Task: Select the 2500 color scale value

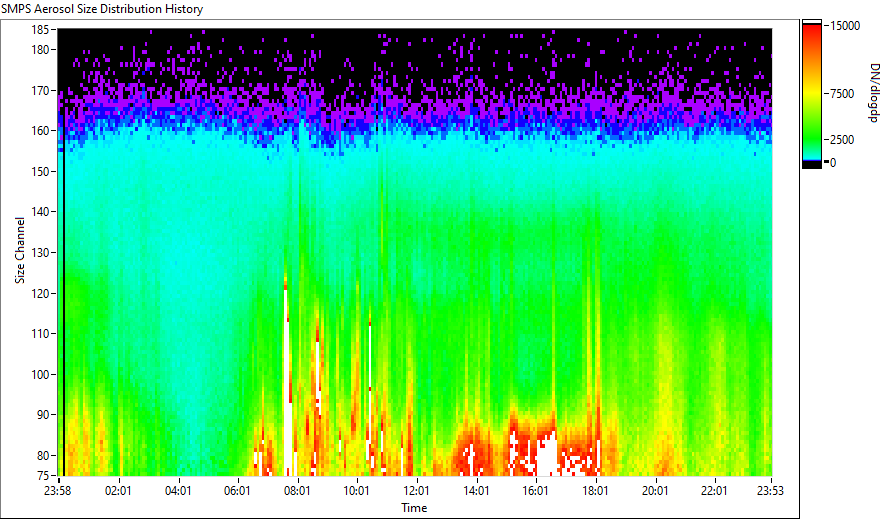Action: [842, 140]
